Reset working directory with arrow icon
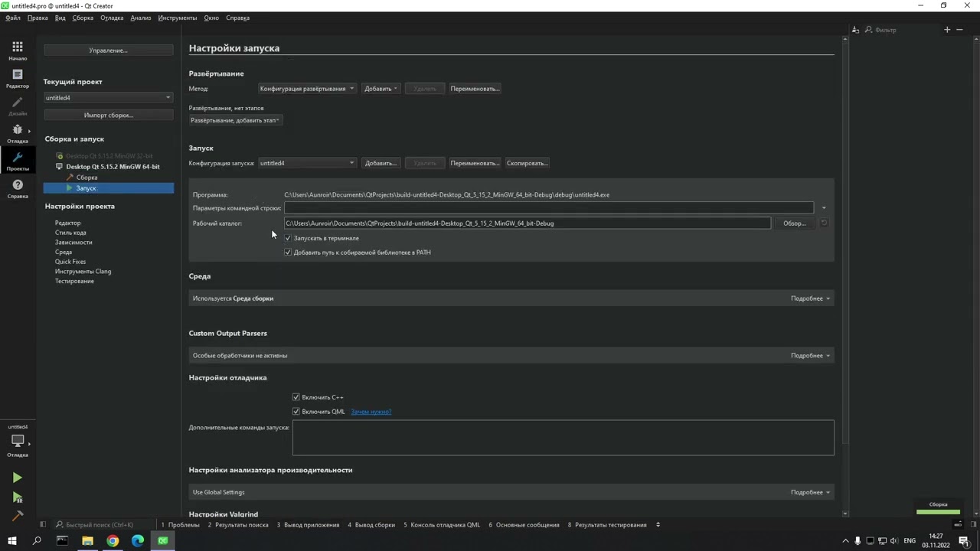 click(824, 223)
